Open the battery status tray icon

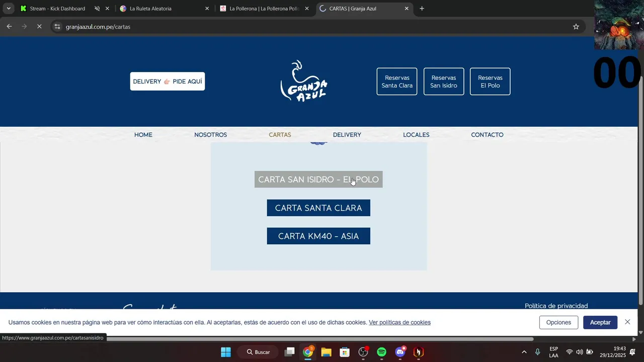pos(590,352)
